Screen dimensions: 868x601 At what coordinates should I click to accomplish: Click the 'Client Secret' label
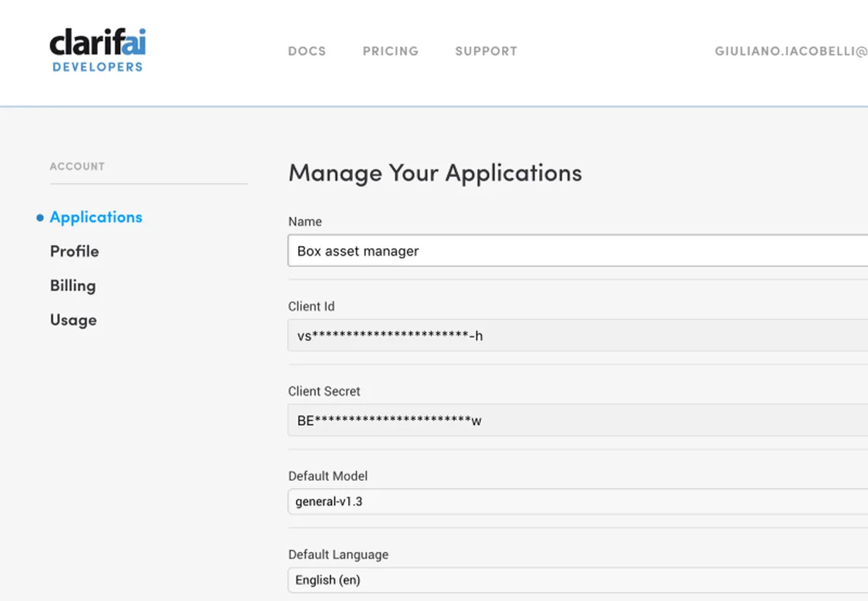click(x=324, y=391)
